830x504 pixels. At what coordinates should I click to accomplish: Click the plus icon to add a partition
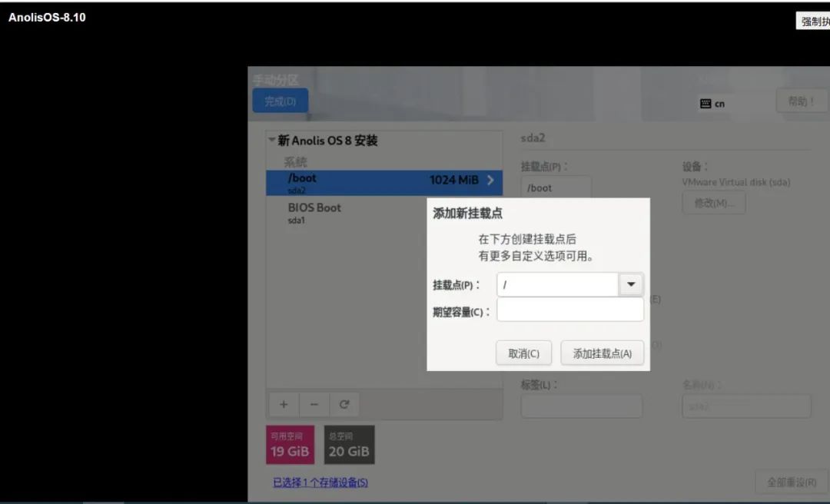pyautogui.click(x=284, y=404)
